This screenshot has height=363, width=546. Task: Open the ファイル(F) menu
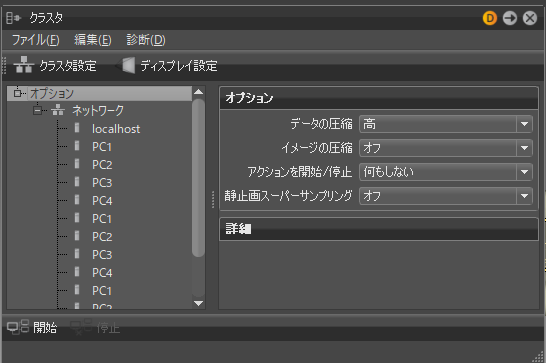coord(36,40)
